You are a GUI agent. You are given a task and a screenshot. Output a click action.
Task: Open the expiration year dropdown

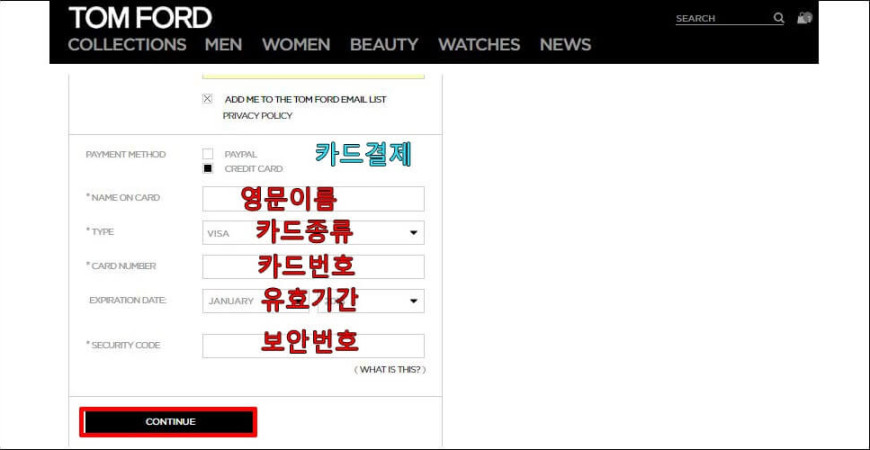tap(371, 301)
